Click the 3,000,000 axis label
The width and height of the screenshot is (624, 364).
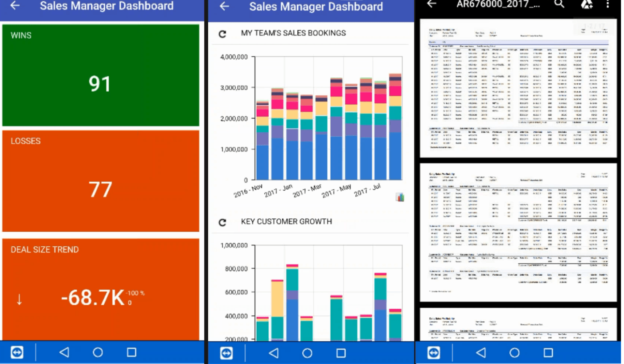[x=234, y=88]
